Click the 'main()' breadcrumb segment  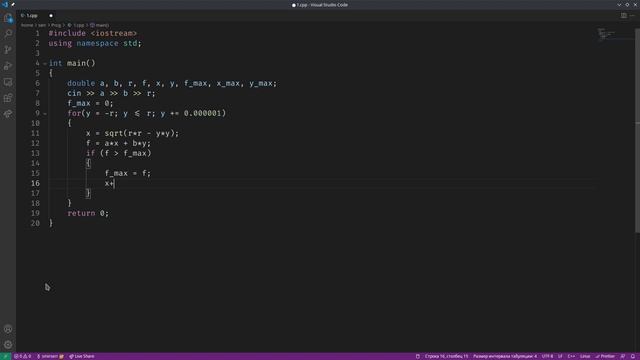(100, 25)
